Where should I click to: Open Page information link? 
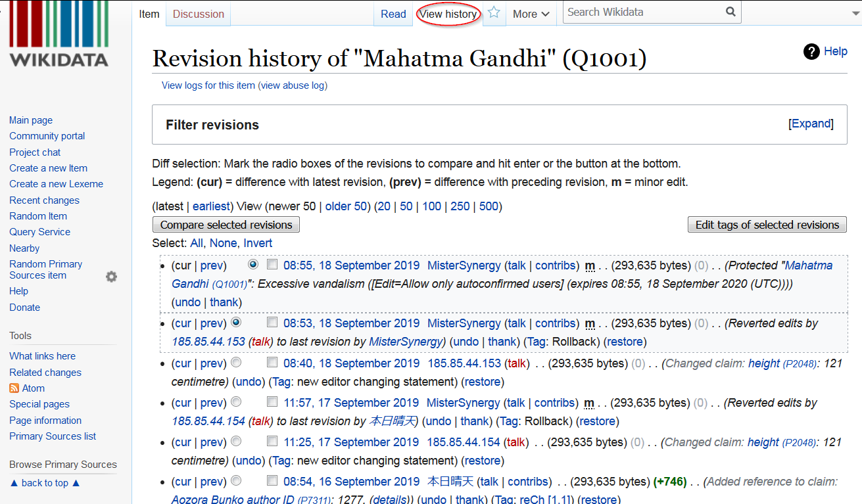click(45, 421)
